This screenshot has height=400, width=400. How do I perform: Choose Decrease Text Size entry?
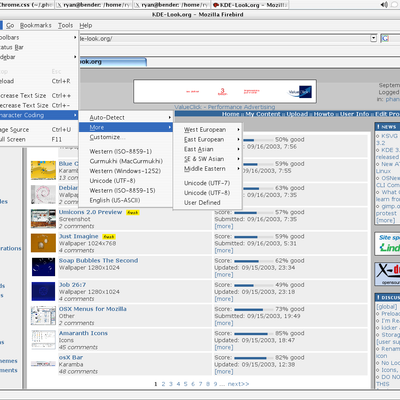click(x=39, y=105)
